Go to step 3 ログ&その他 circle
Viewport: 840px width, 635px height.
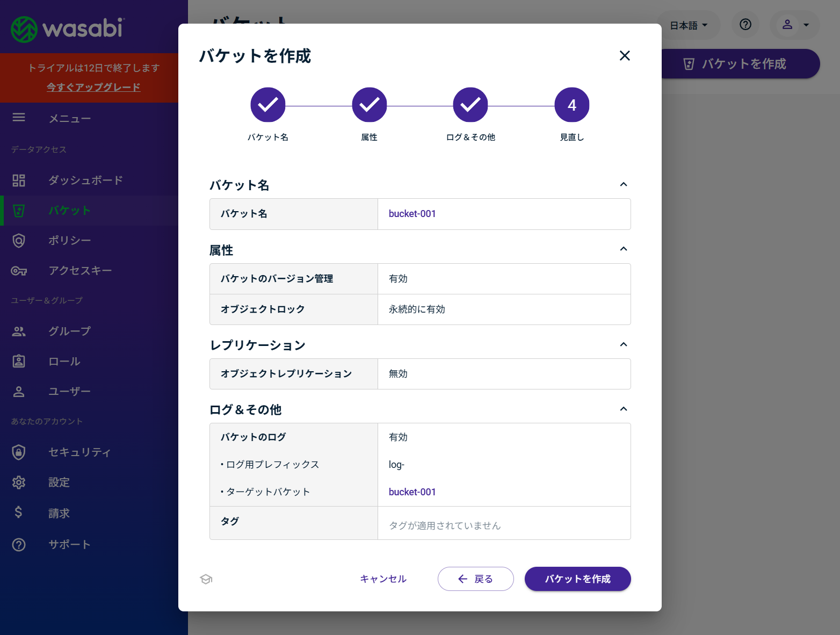click(470, 105)
